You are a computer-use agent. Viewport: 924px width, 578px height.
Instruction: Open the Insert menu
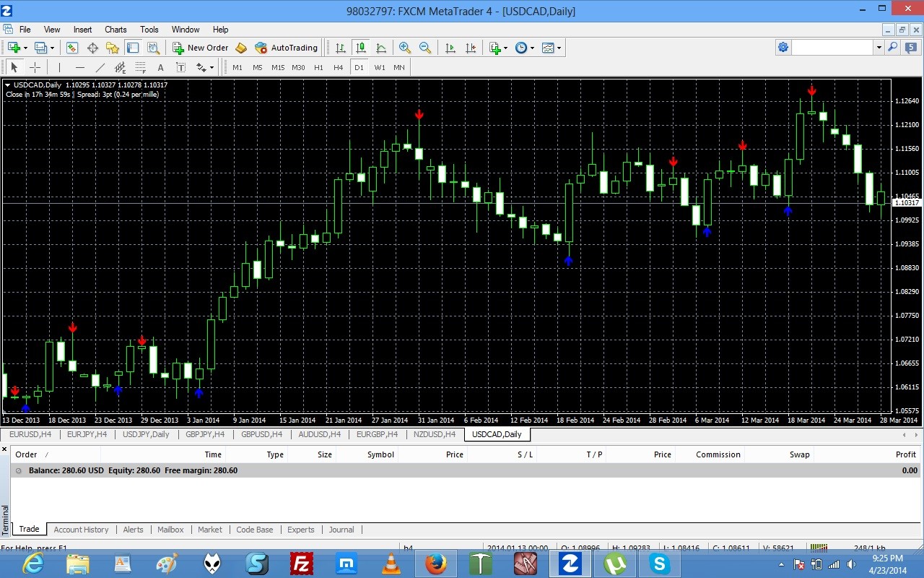(x=82, y=30)
